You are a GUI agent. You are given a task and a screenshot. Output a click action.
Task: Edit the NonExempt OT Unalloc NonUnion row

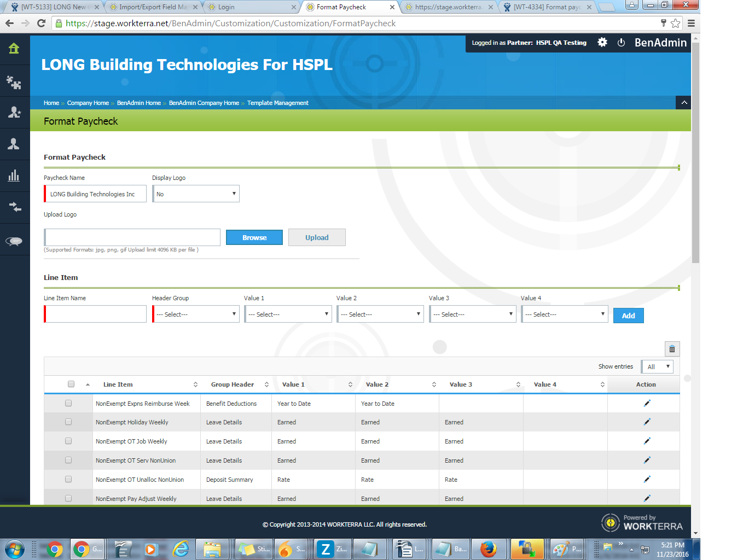[647, 479]
